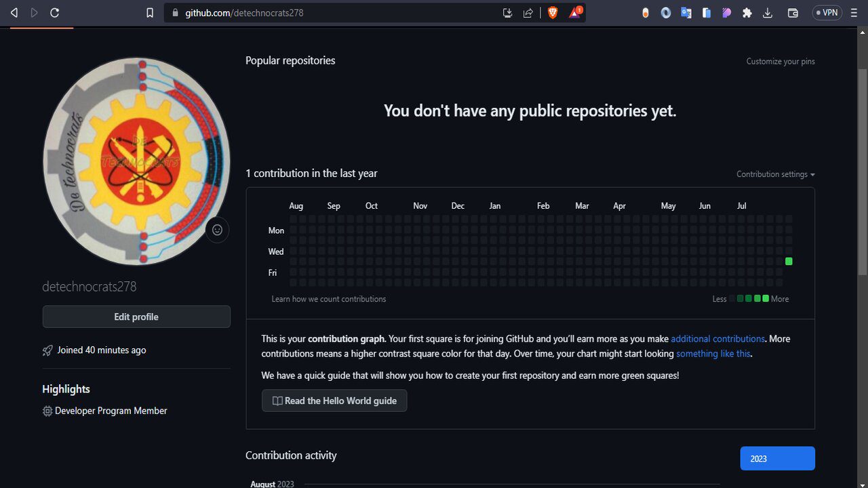Viewport: 868px width, 488px height.
Task: Open Brave Rewards triangle icon
Action: point(575,12)
